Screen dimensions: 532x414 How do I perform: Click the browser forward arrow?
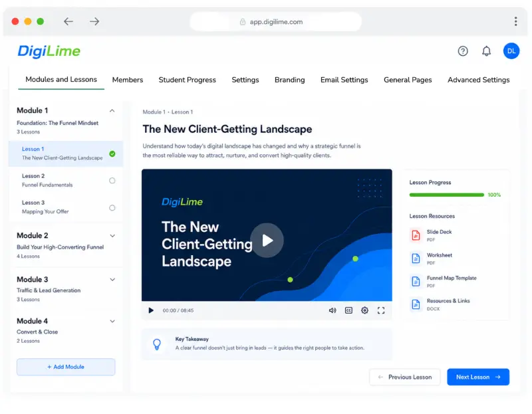coord(94,21)
